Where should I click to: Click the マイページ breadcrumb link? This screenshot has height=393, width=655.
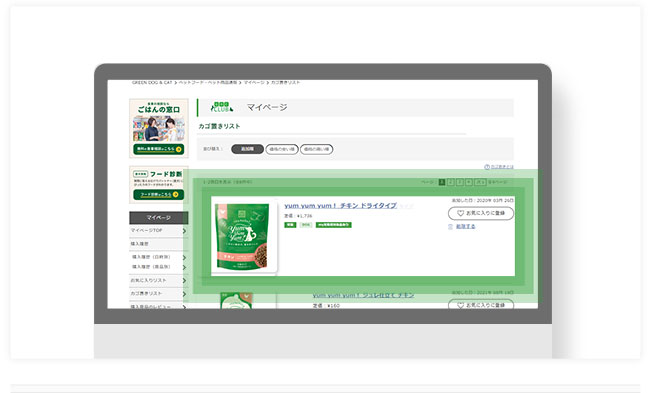pos(254,83)
